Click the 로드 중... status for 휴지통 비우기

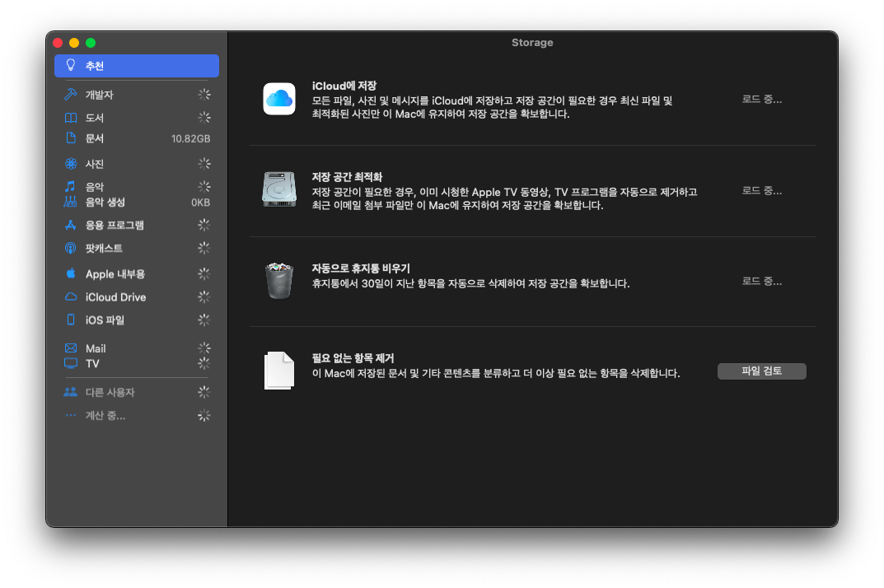tap(762, 281)
